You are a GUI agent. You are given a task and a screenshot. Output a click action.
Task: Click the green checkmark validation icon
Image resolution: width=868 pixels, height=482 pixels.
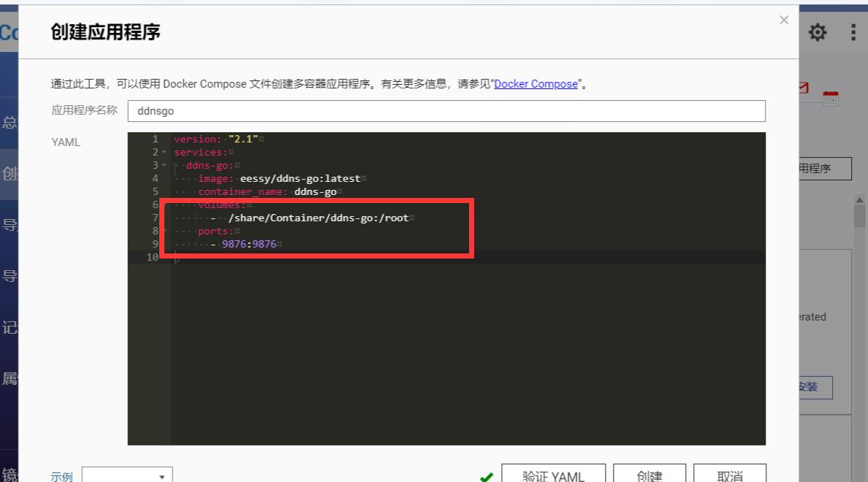coord(486,476)
